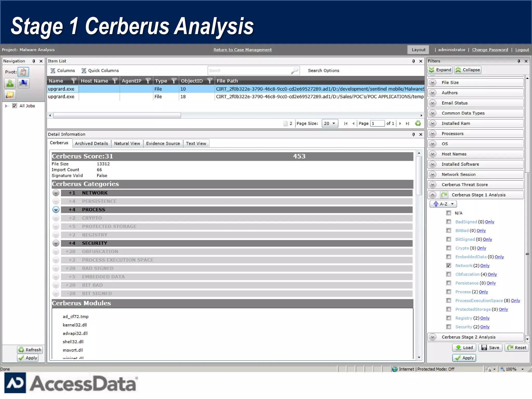
Task: Check the Process filter checkbox
Action: 449,292
